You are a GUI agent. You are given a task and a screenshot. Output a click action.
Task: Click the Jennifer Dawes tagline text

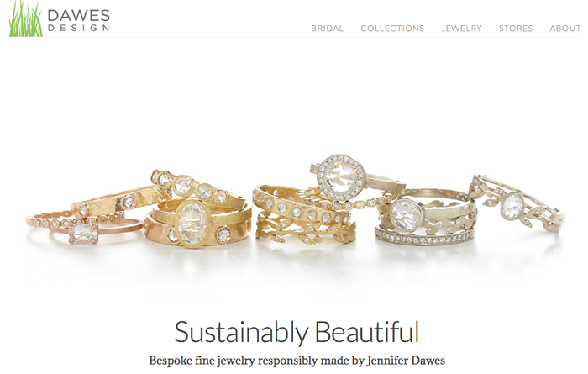coord(297,361)
